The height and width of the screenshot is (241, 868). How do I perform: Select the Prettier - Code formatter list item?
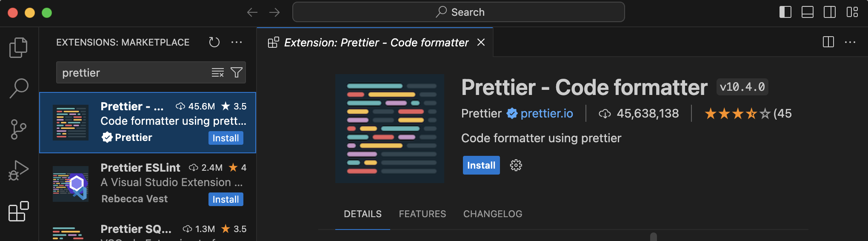coord(148,123)
